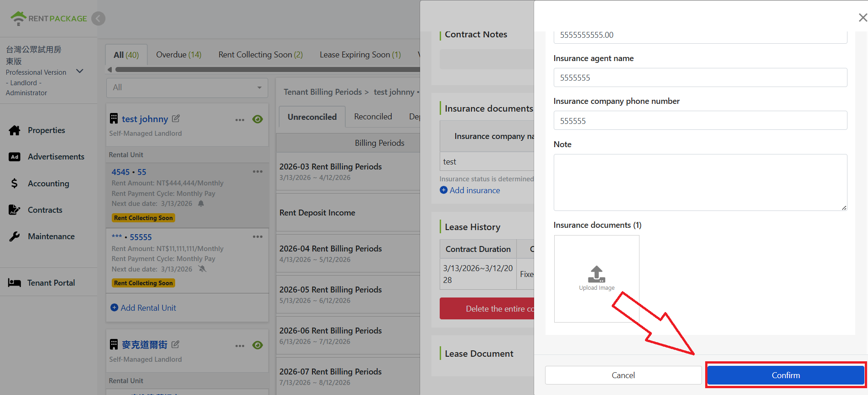868x395 pixels.
Task: Open unit 4545 • 55
Action: click(129, 172)
